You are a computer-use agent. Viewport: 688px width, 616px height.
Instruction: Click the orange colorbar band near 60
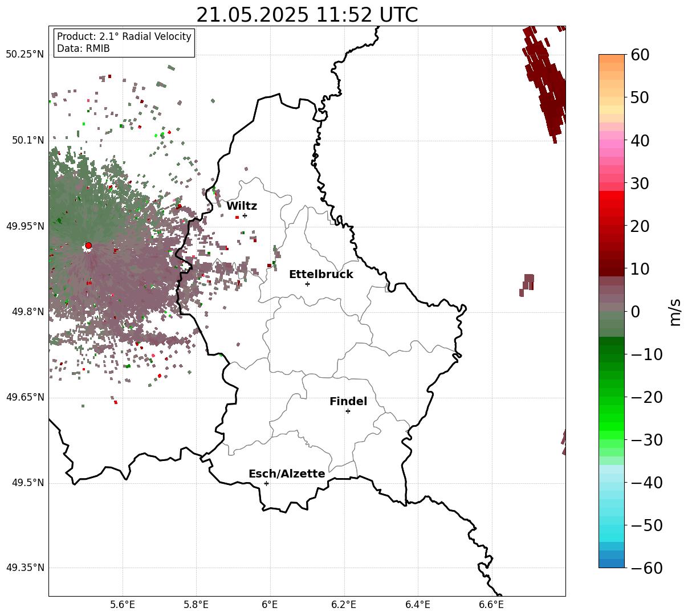click(612, 59)
